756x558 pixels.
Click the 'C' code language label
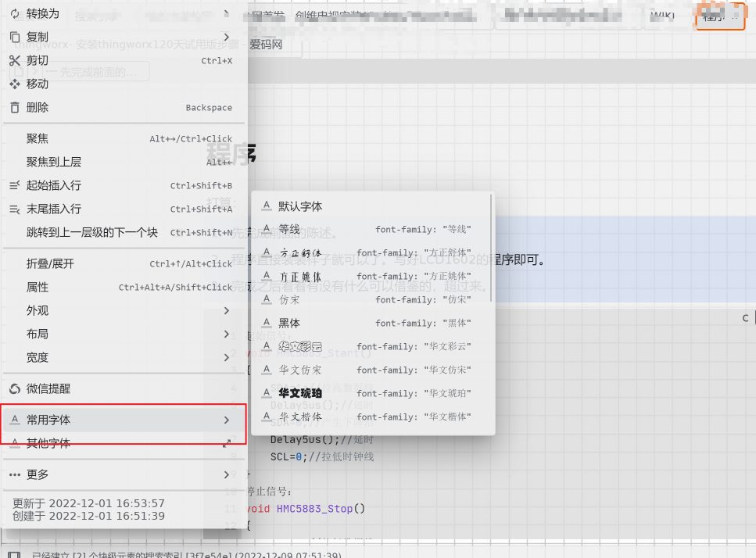coord(745,318)
